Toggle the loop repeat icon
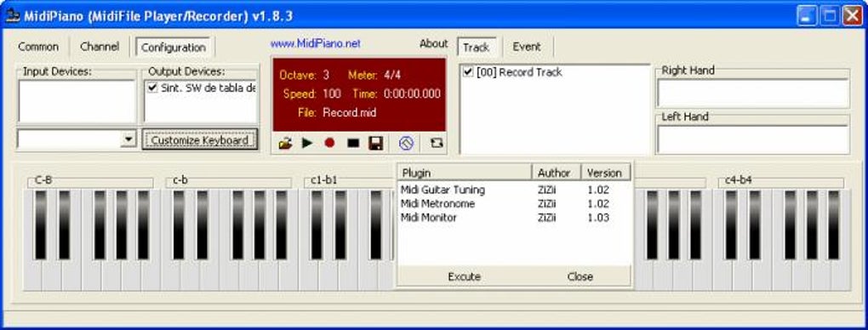The image size is (868, 330). point(437,144)
